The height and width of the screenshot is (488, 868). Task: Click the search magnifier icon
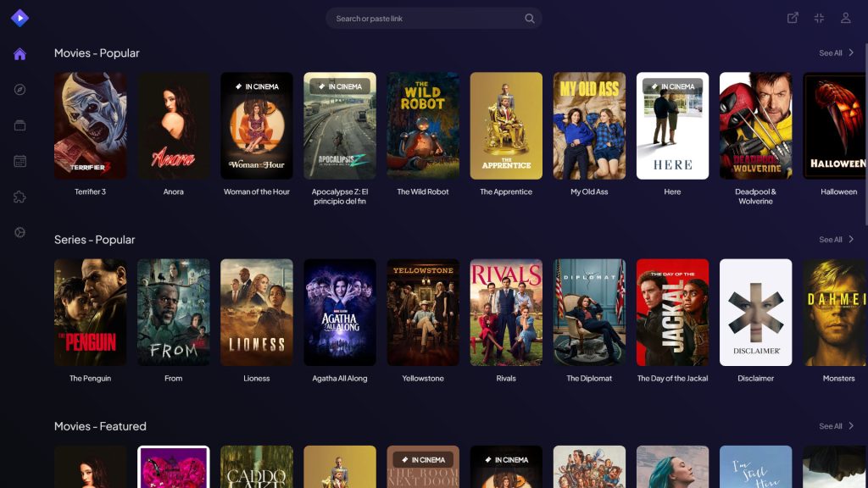pyautogui.click(x=530, y=19)
